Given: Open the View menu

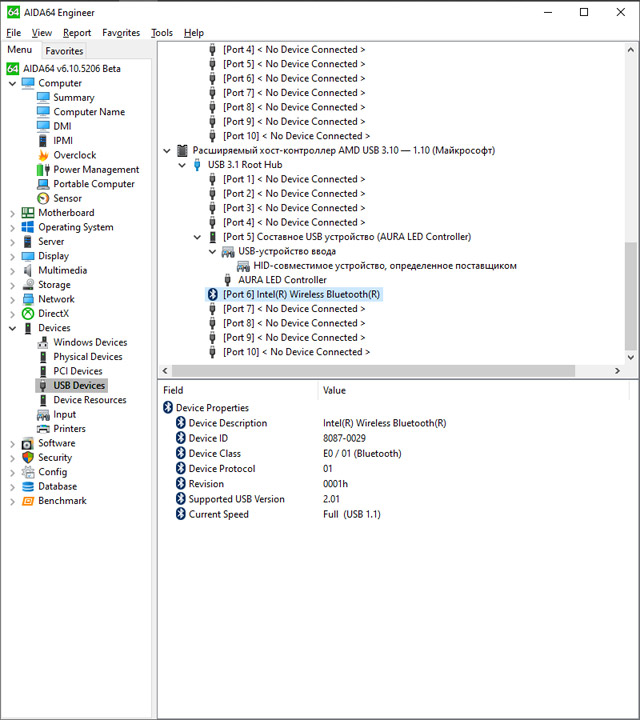Looking at the screenshot, I should [42, 33].
